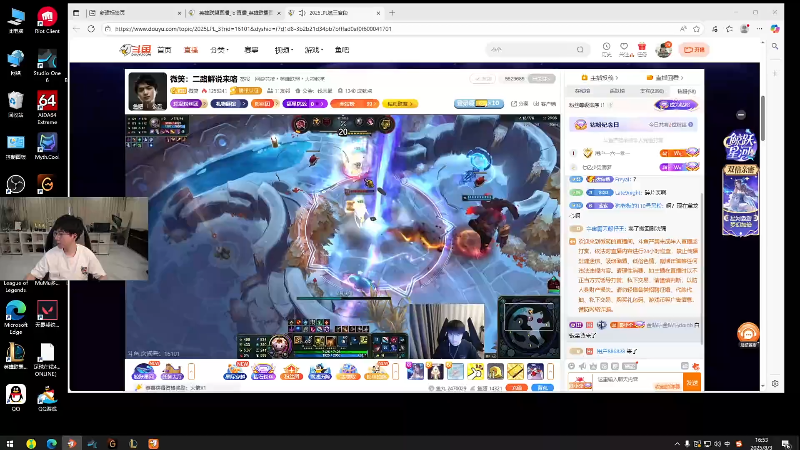Switch to the first browser tab
This screenshot has height=450, width=800.
134,13
